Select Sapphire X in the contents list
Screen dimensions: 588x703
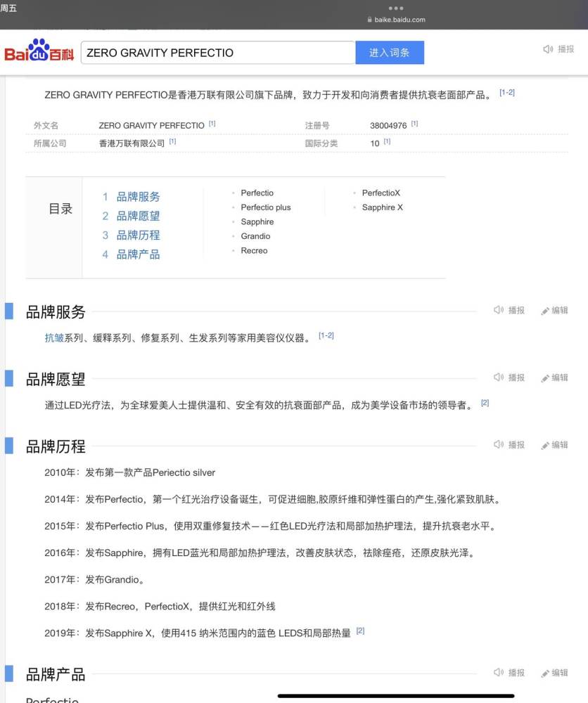(382, 207)
